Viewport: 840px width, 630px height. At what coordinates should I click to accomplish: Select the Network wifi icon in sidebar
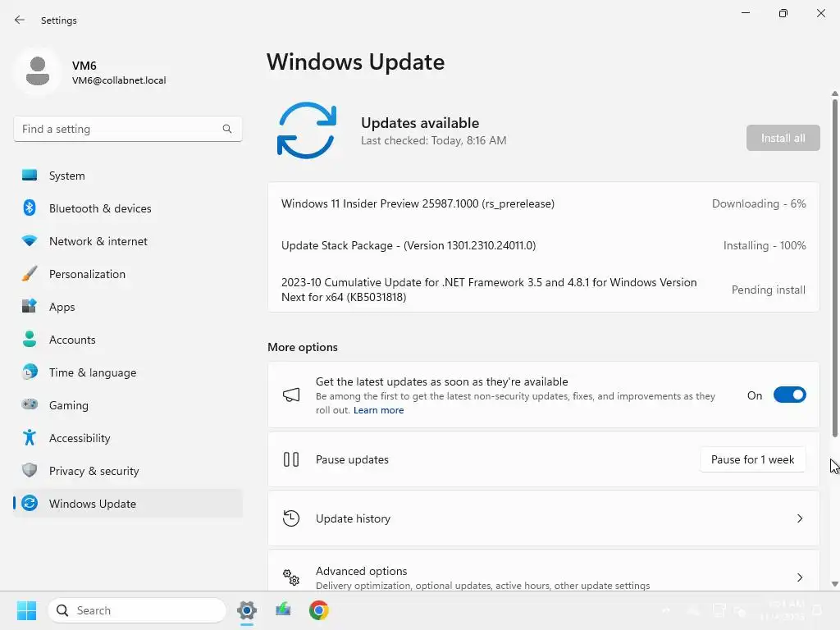click(30, 241)
